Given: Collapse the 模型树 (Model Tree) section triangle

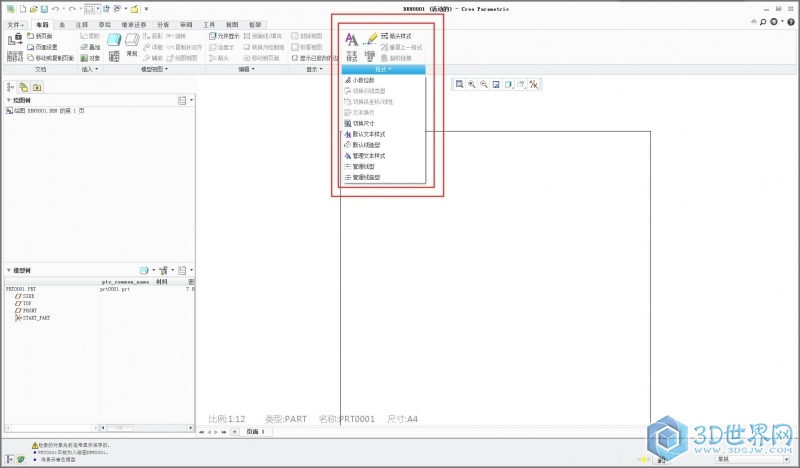Looking at the screenshot, I should [x=9, y=270].
